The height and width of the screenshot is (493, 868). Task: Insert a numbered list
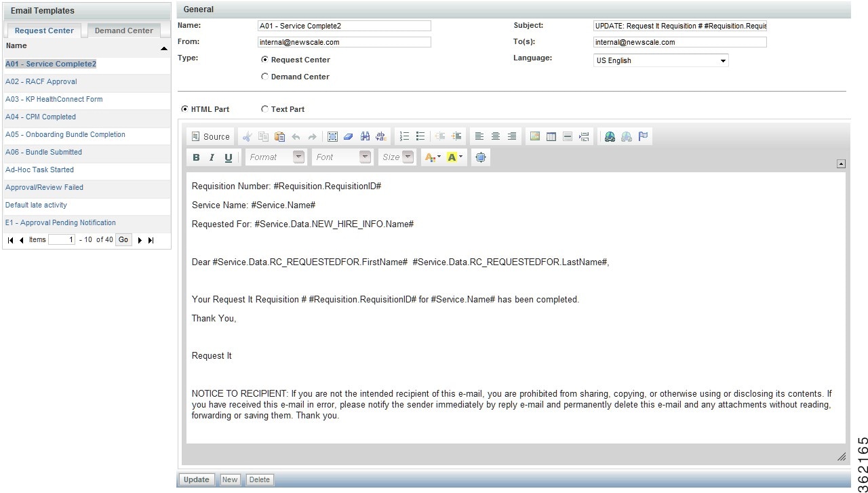(x=404, y=136)
